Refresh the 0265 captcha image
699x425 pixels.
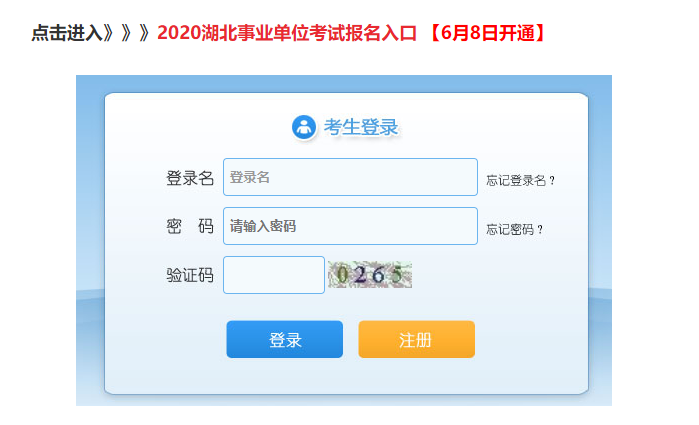tap(370, 275)
